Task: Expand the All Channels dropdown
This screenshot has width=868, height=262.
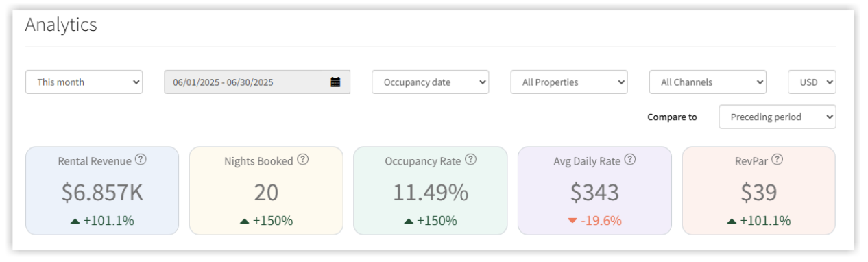Action: [708, 82]
